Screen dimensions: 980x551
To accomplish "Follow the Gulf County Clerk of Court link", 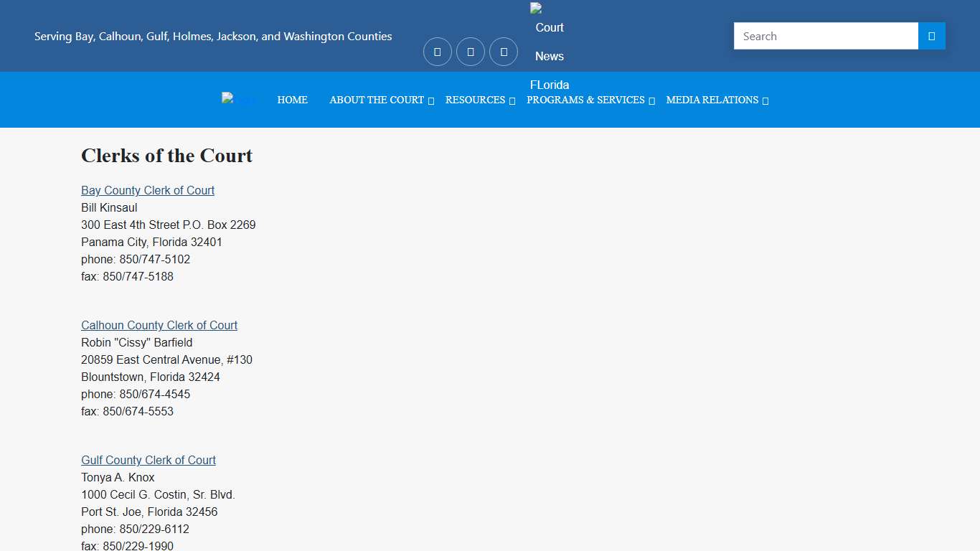I will pyautogui.click(x=149, y=460).
